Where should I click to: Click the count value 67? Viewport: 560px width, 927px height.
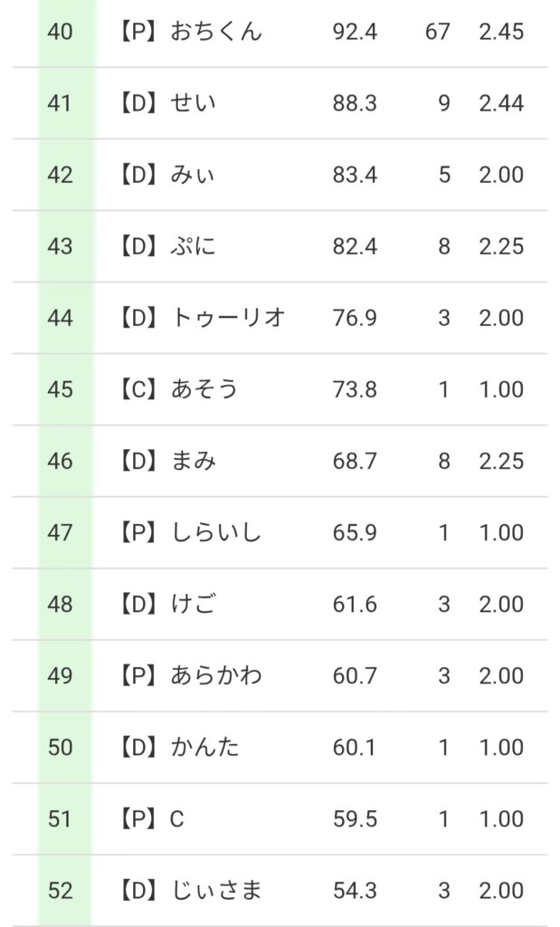click(x=437, y=32)
